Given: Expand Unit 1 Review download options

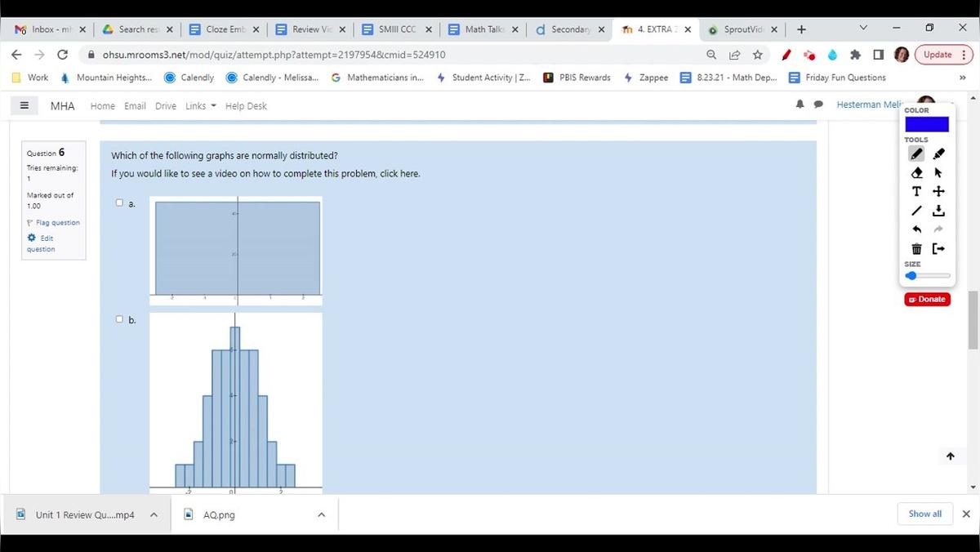Looking at the screenshot, I should click(x=153, y=514).
